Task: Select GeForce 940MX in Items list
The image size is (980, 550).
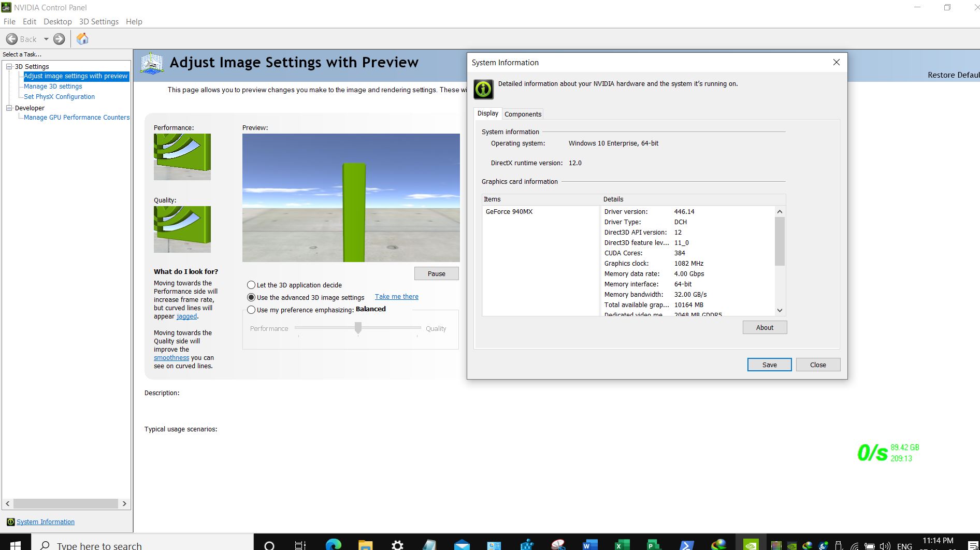Action: 509,212
